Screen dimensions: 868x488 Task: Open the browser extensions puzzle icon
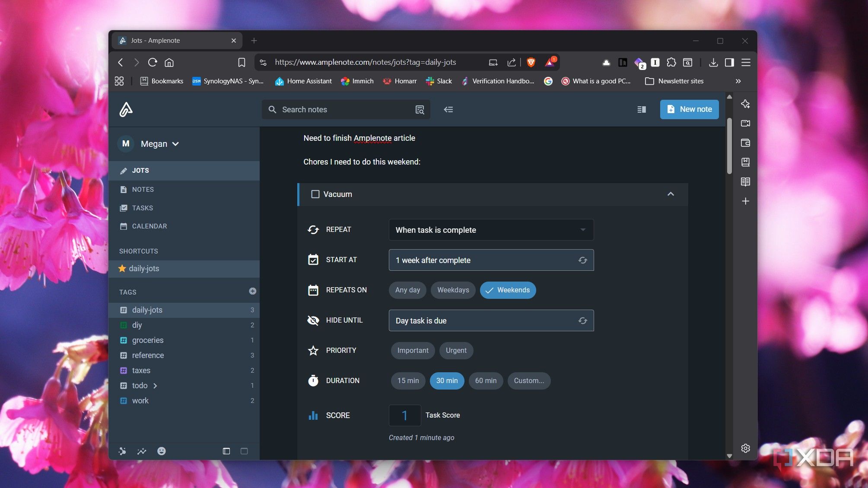coord(671,62)
